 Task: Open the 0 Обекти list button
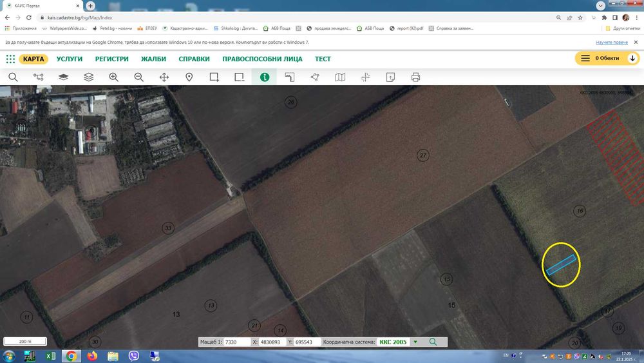(x=600, y=59)
